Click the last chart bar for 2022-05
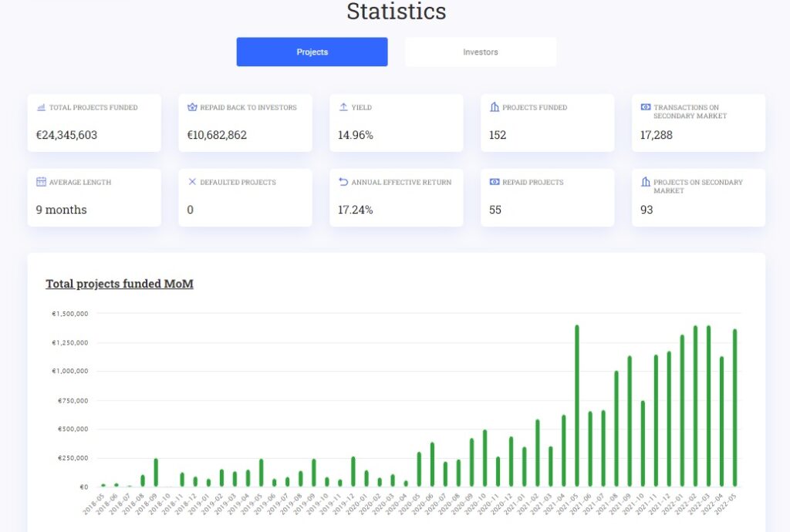 click(x=734, y=408)
